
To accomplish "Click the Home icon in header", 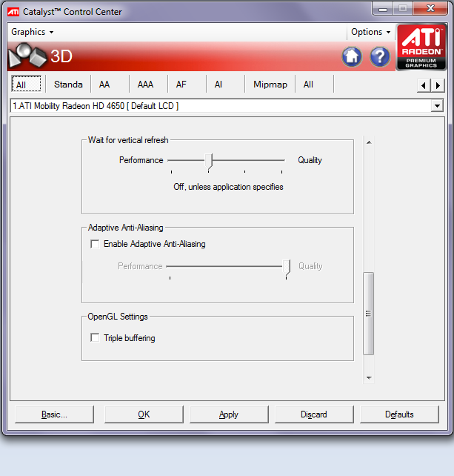I will tap(352, 56).
